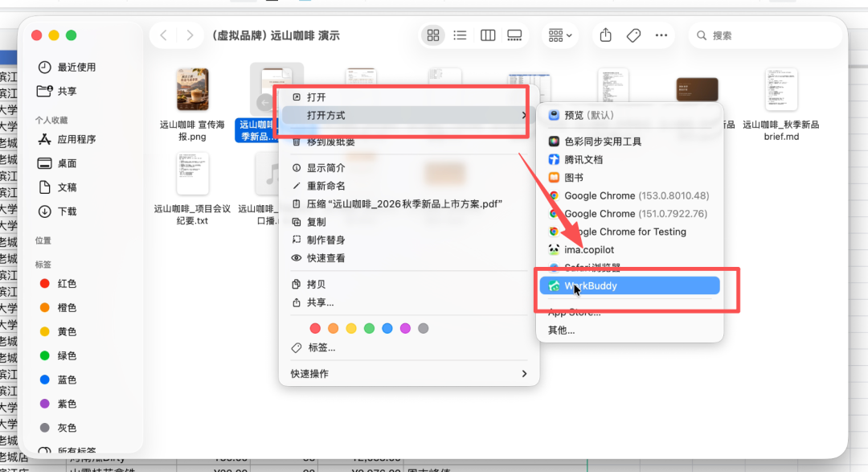Switch Finder to list view
Image resolution: width=868 pixels, height=472 pixels.
tap(460, 35)
